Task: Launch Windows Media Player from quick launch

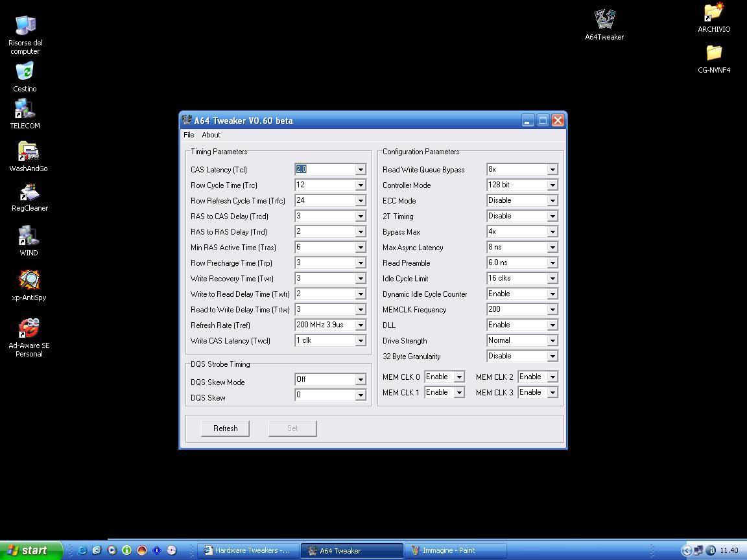Action: [112, 550]
